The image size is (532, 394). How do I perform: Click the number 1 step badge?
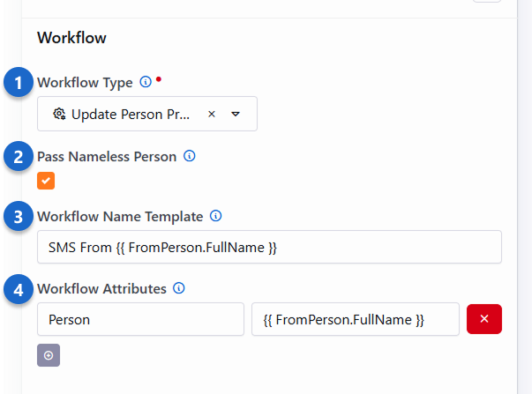(18, 85)
